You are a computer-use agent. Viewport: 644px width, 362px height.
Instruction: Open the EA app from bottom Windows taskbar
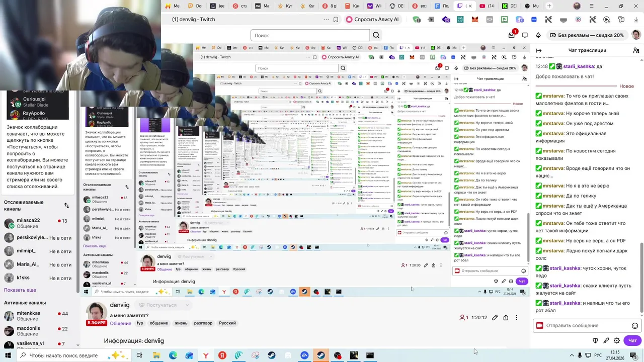point(304,355)
